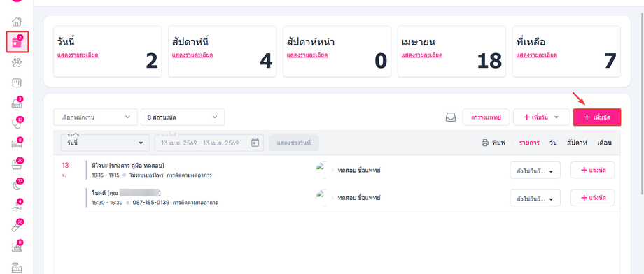Viewport: 644px width, 274px height.
Task: Open the calendar picker icon in date range
Action: [255, 143]
